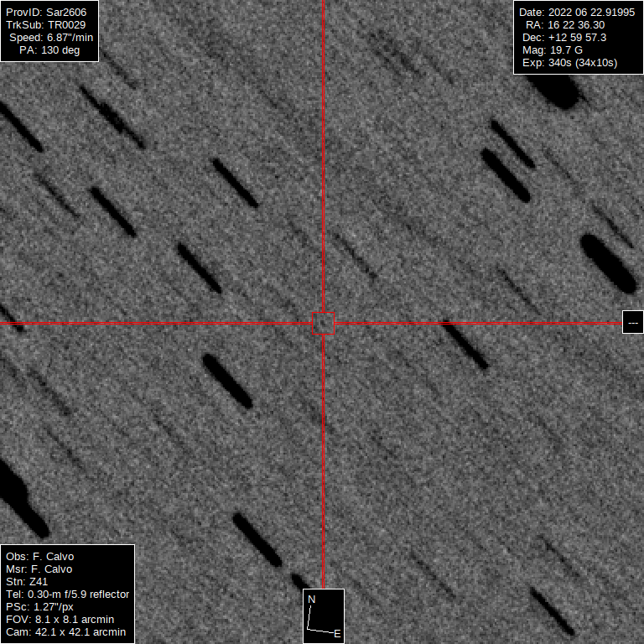Viewport: 644px width, 644px height.
Task: Click the red target box at crosshair center
Action: (323, 323)
